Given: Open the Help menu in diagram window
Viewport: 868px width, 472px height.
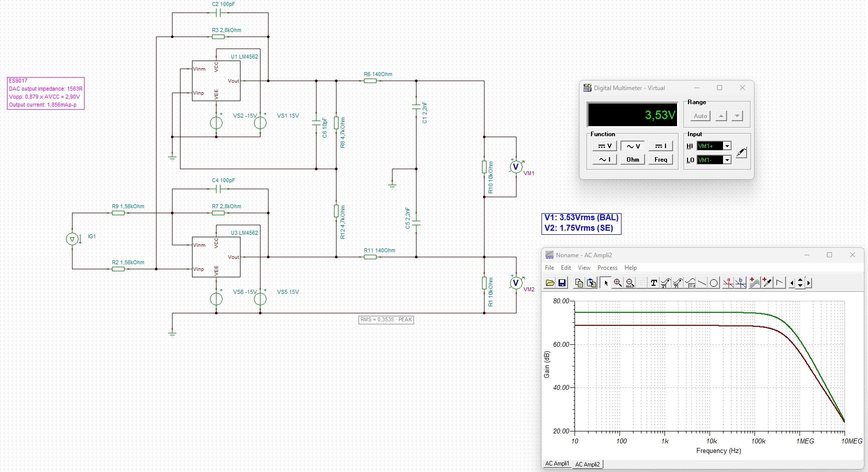Looking at the screenshot, I should (x=631, y=268).
